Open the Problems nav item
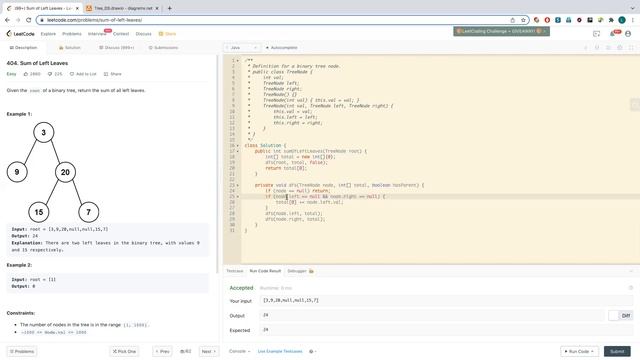This screenshot has height=360, width=640. 72,34
